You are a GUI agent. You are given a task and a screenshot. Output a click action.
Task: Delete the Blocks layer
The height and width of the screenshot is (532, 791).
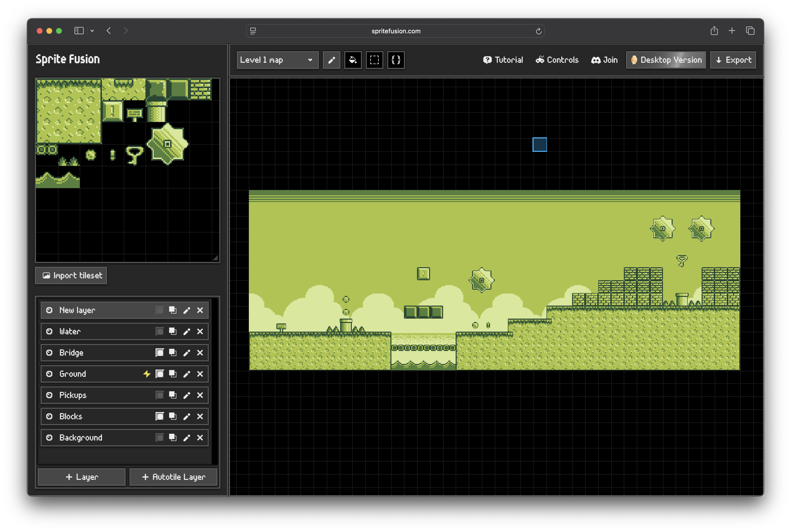[200, 416]
